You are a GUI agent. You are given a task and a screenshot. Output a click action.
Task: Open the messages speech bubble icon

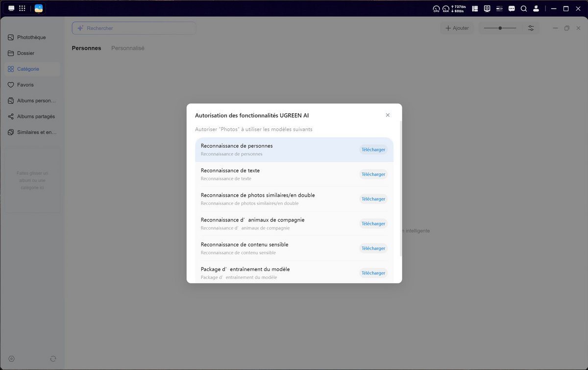tap(512, 8)
